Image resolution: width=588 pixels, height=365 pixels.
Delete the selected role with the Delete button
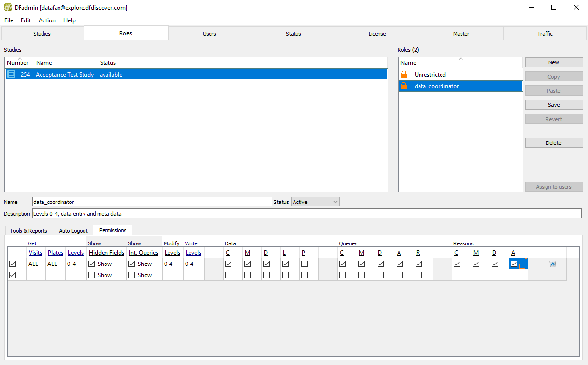[x=554, y=143]
